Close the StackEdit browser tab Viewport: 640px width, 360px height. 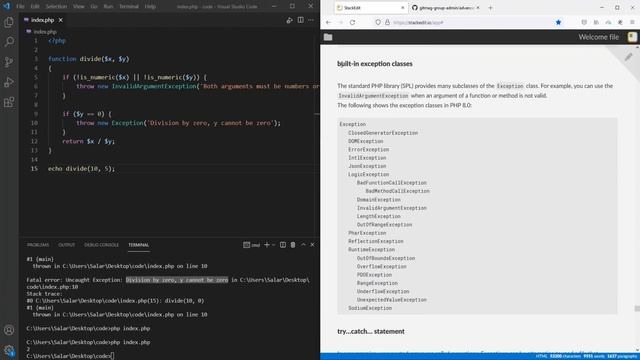[402, 8]
